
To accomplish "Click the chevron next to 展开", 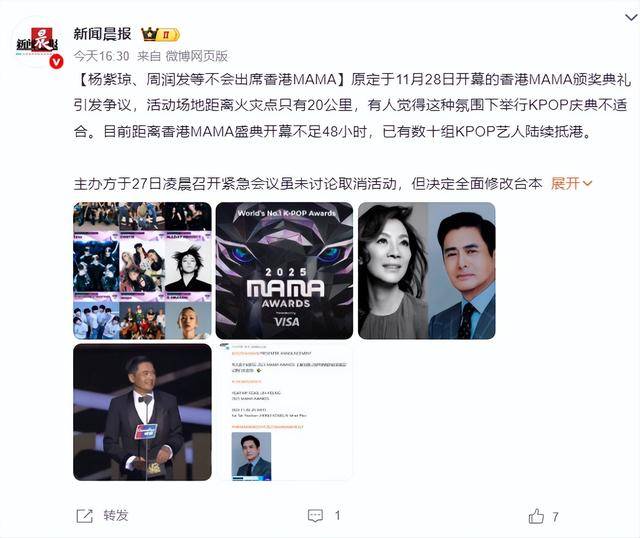I will pyautogui.click(x=587, y=184).
